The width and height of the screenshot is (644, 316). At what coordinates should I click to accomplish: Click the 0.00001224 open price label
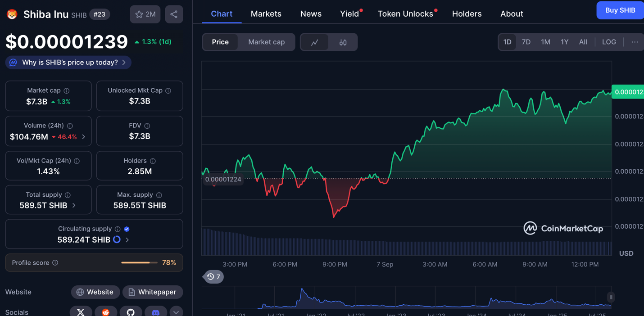tap(223, 179)
